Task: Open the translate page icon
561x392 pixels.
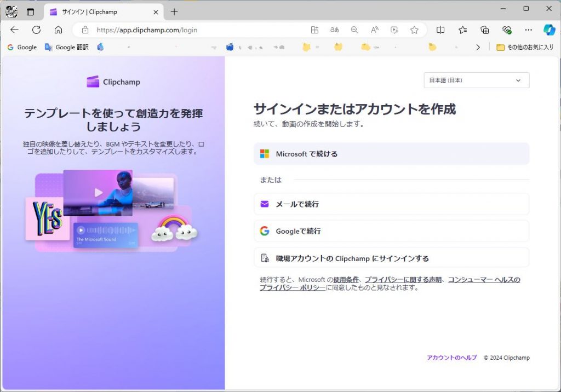Action: [335, 30]
